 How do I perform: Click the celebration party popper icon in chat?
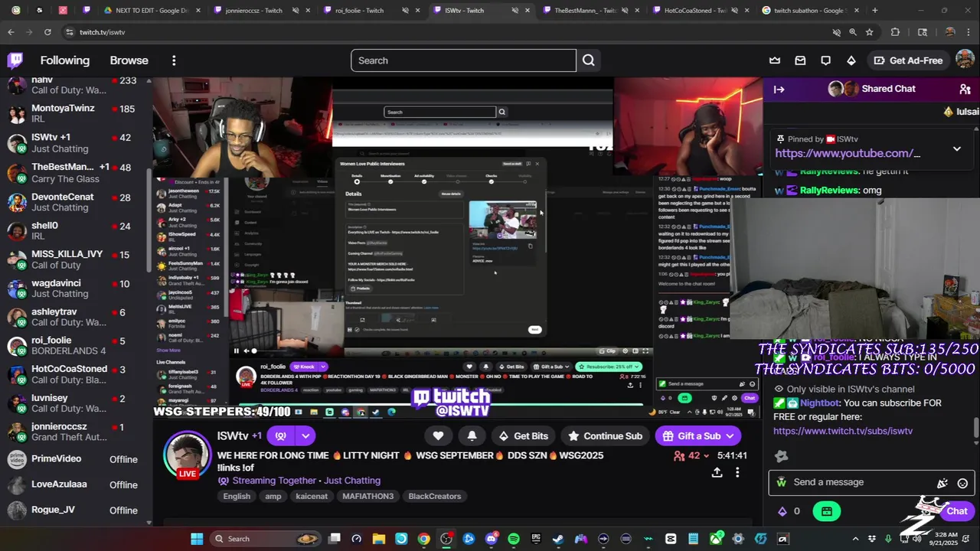click(942, 483)
